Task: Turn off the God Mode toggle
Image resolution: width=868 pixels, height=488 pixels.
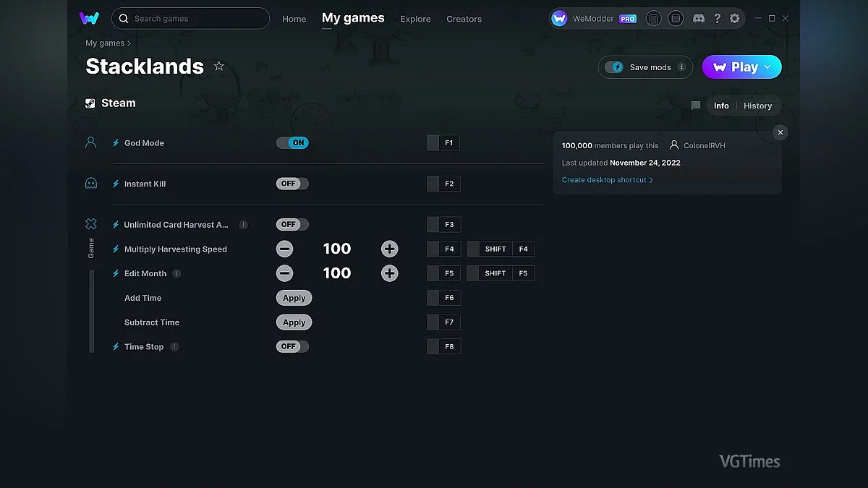Action: (292, 143)
